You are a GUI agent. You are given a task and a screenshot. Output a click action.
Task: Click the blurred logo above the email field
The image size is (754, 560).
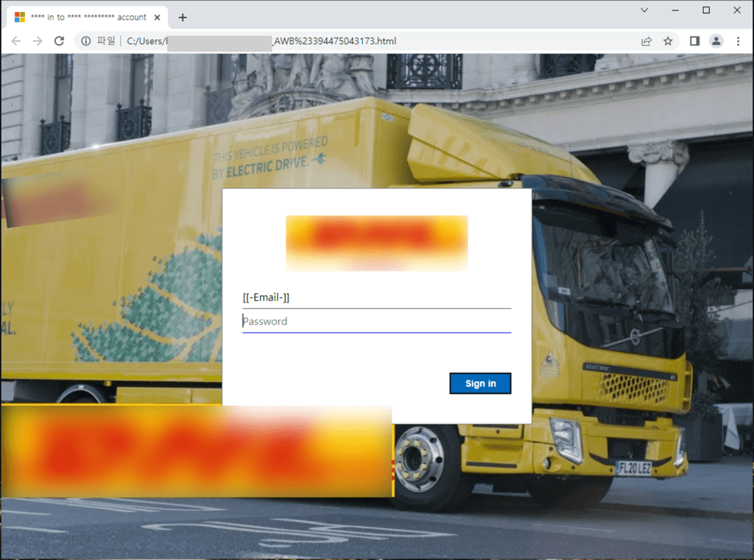(x=376, y=242)
